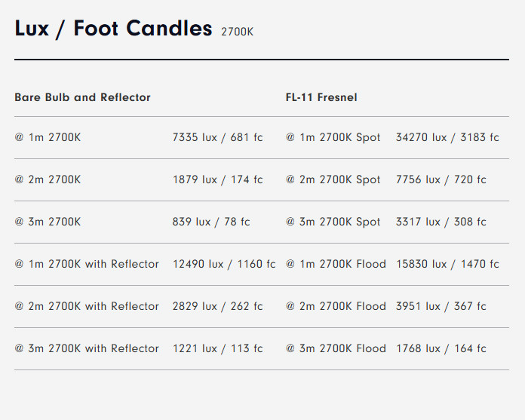
Task: Click the 15830 lux / 1470 fc value
Action: pyautogui.click(x=447, y=264)
